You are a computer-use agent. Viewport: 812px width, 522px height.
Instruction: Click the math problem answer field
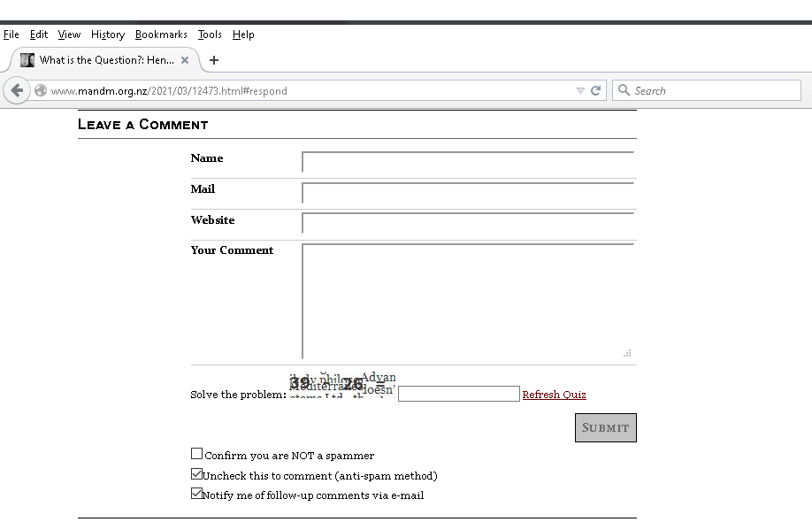coord(459,394)
